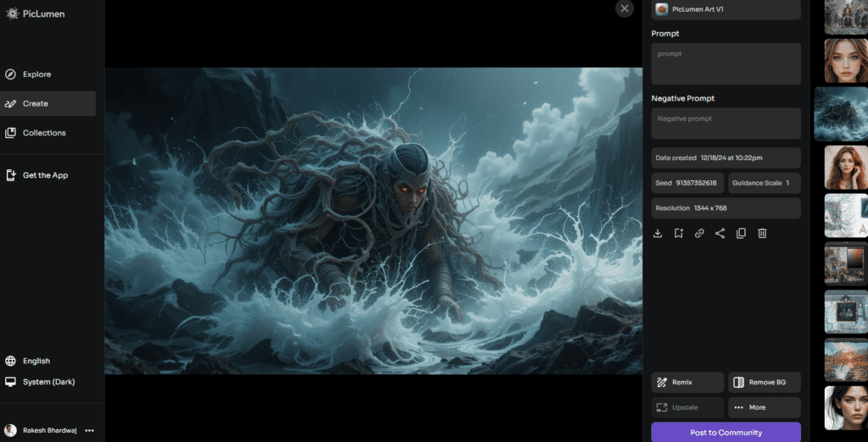Click the Negative Prompt text field
The image size is (868, 442).
click(726, 124)
